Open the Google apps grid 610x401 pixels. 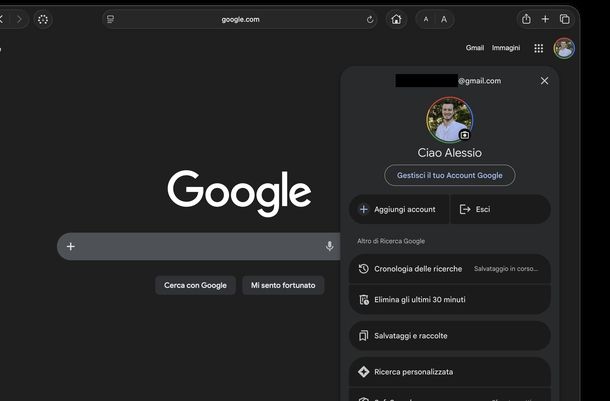click(538, 48)
